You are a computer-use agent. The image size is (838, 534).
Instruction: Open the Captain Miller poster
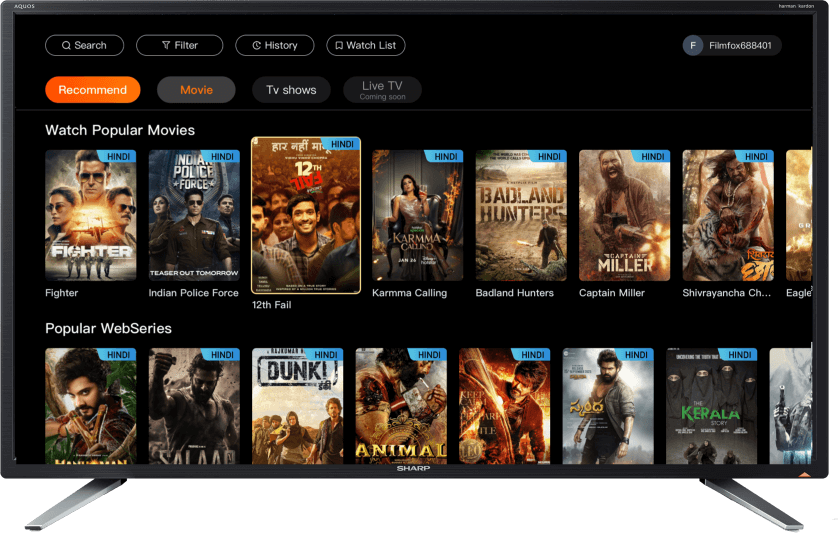[x=624, y=215]
